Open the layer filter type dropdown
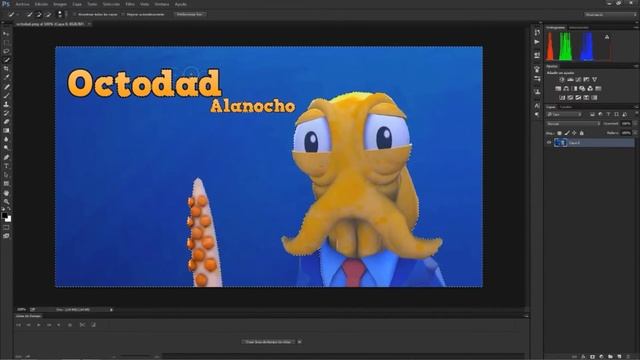 [564, 115]
